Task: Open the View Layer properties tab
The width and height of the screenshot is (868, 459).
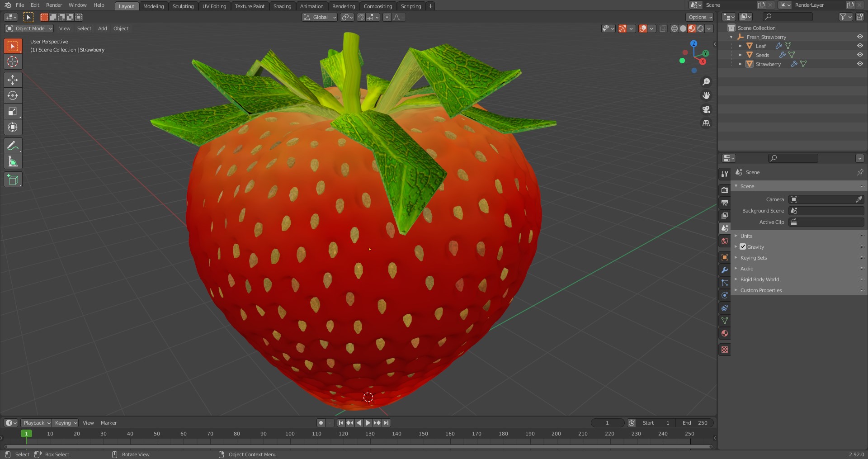Action: coord(725,216)
